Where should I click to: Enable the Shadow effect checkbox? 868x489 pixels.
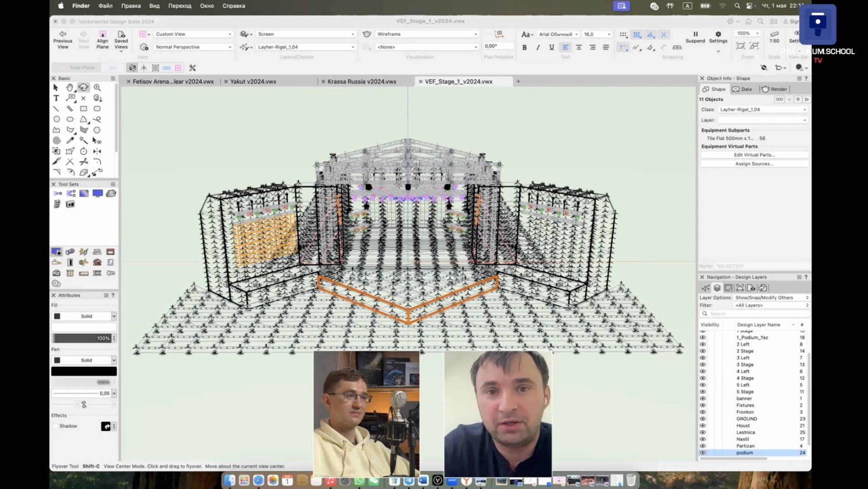[56, 426]
